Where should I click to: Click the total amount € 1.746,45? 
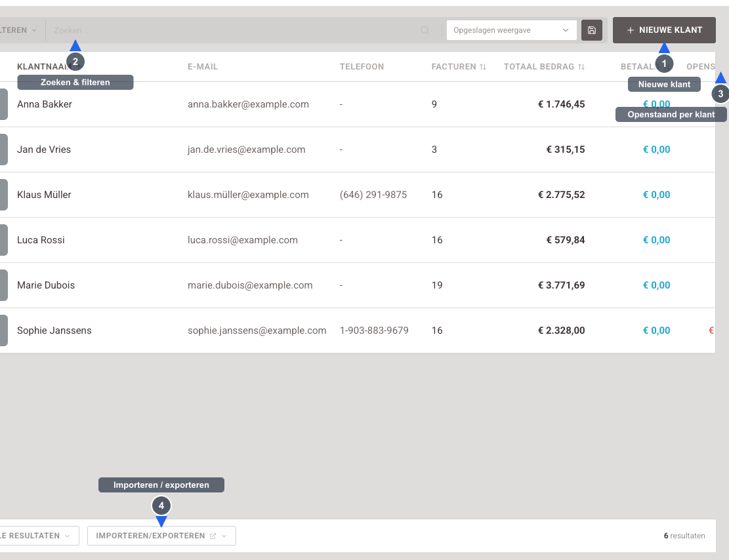561,104
